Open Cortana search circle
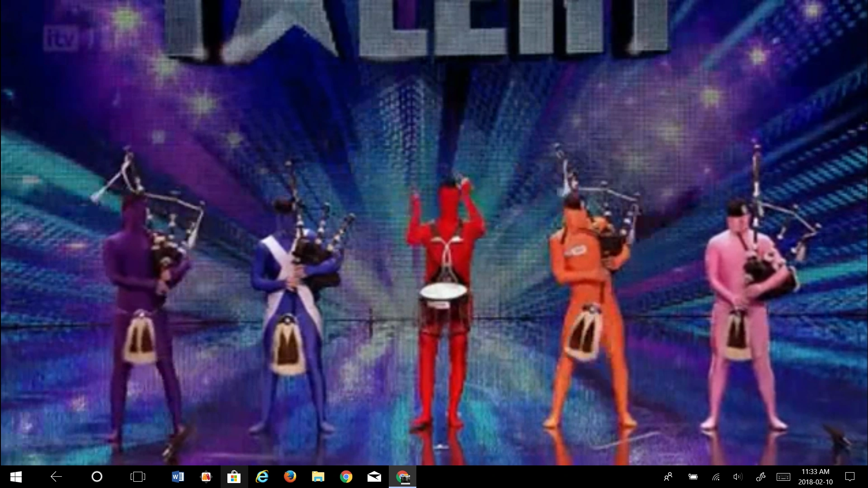This screenshot has width=868, height=488. tap(97, 477)
